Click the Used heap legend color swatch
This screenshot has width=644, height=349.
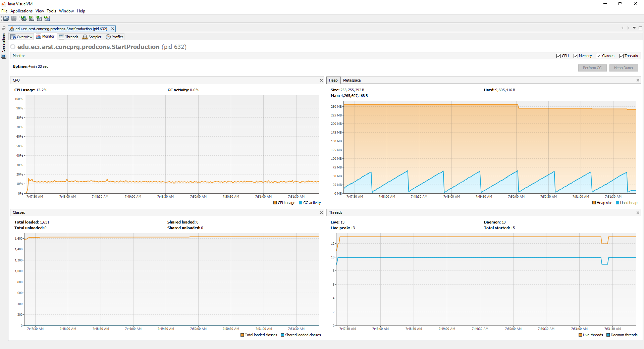618,203
